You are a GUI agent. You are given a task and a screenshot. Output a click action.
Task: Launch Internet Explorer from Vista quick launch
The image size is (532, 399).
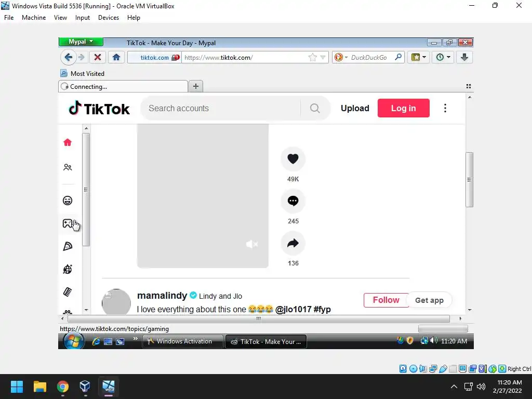96,341
